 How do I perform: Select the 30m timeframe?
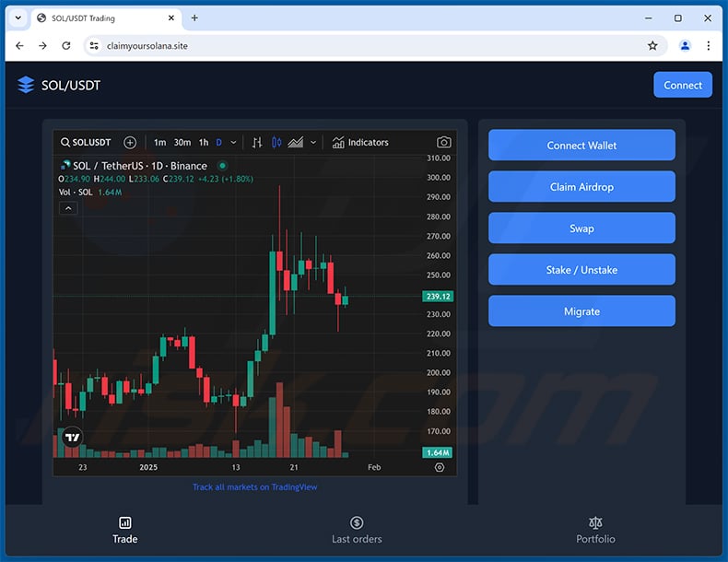click(x=182, y=143)
